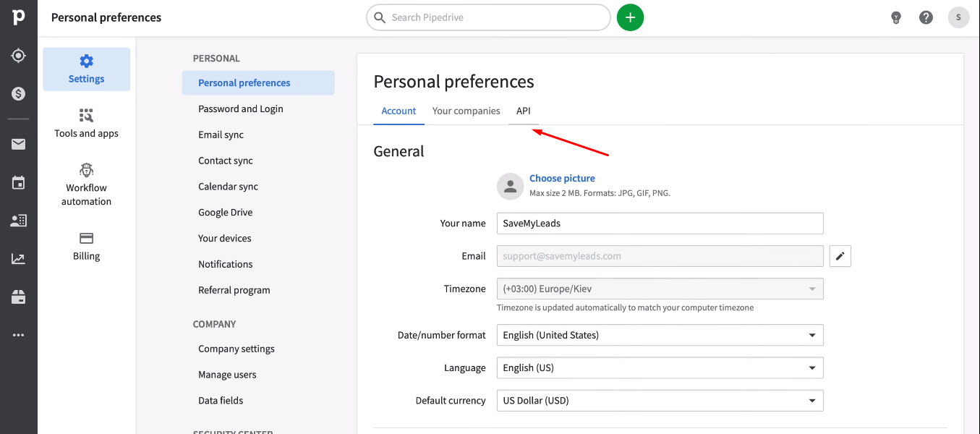
Task: Open Language dropdown
Action: coord(660,367)
